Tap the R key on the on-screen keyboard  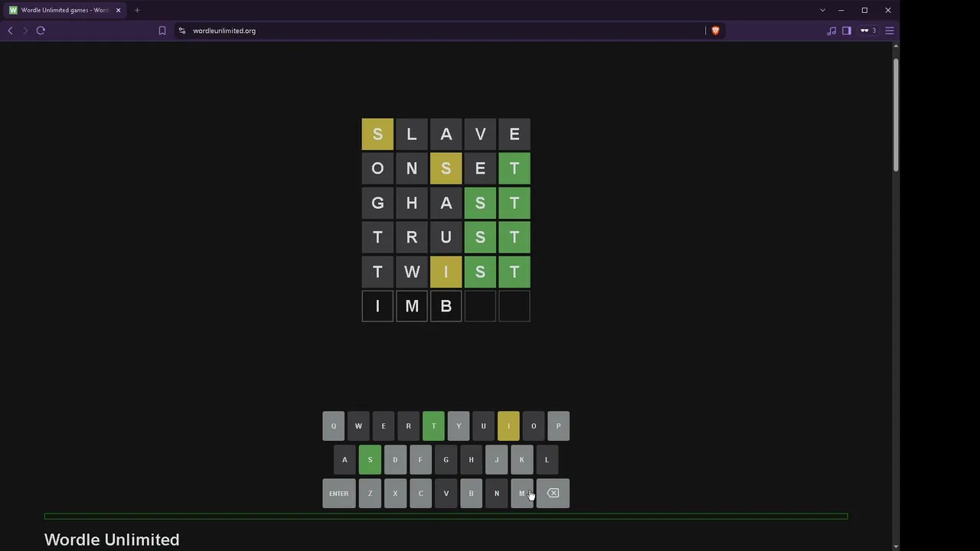408,426
